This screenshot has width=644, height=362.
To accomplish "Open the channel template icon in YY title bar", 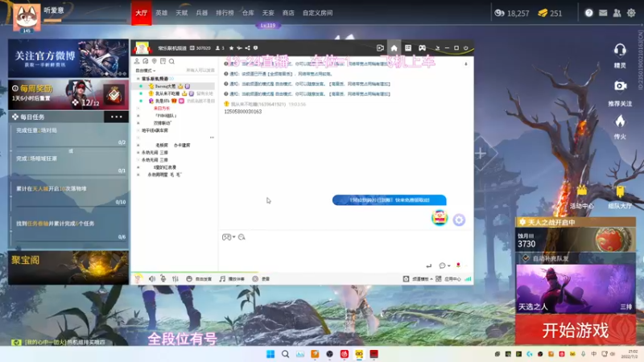I will (x=408, y=48).
